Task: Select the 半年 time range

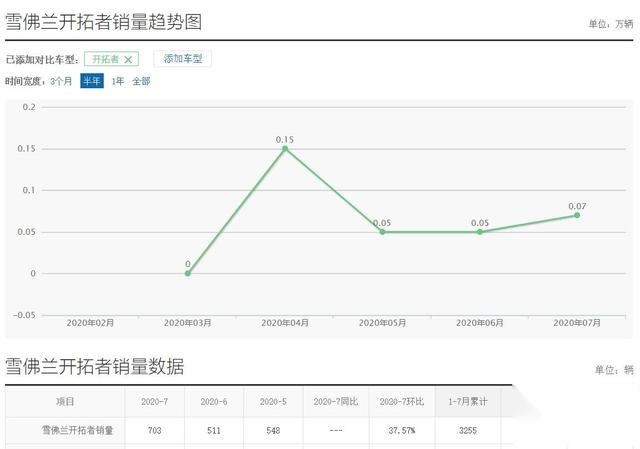Action: click(x=92, y=81)
